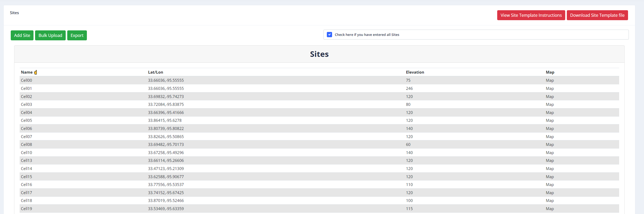Open the Map link for Cell15
The image size is (644, 214).
tap(550, 177)
